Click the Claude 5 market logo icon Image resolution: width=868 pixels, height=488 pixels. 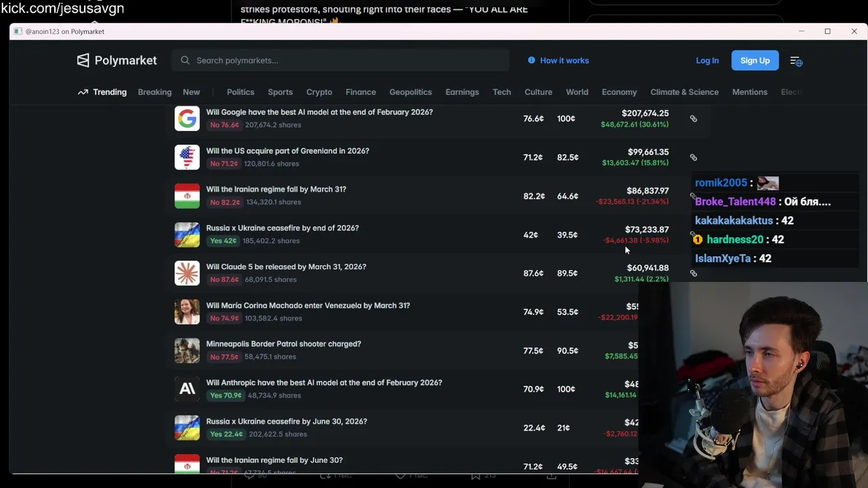(x=187, y=273)
